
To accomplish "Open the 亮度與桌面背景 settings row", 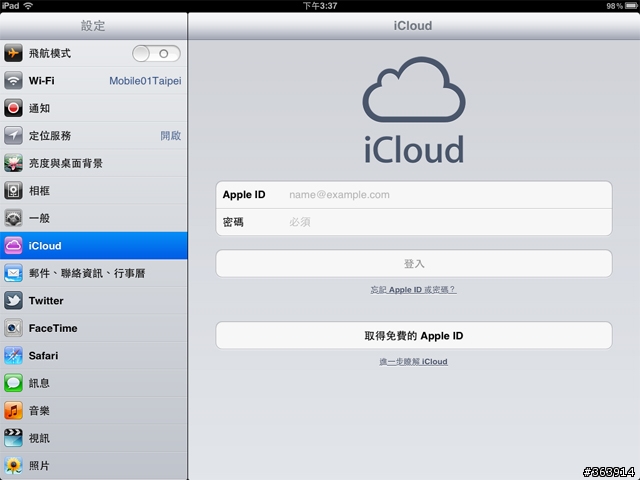I will [x=93, y=163].
